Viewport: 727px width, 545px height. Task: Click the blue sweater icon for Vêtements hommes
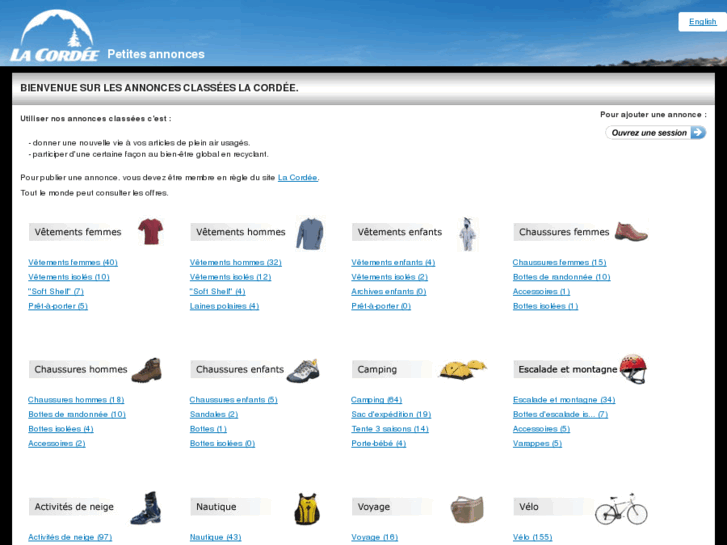click(310, 234)
